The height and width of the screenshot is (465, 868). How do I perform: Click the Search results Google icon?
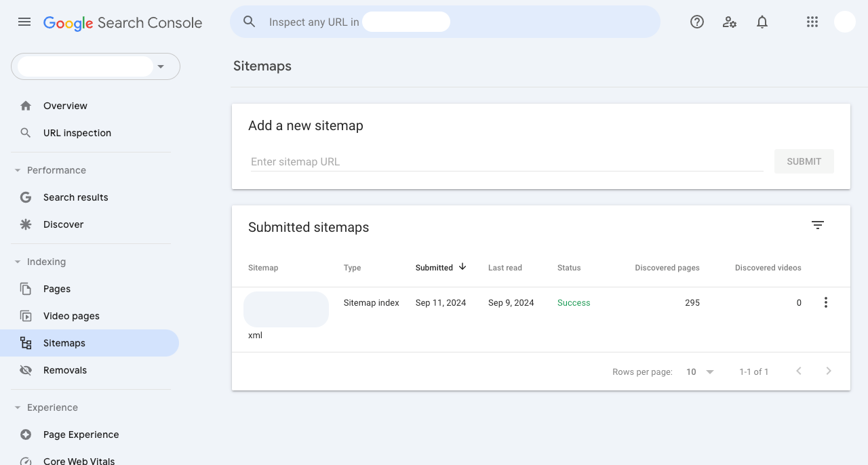click(x=26, y=197)
